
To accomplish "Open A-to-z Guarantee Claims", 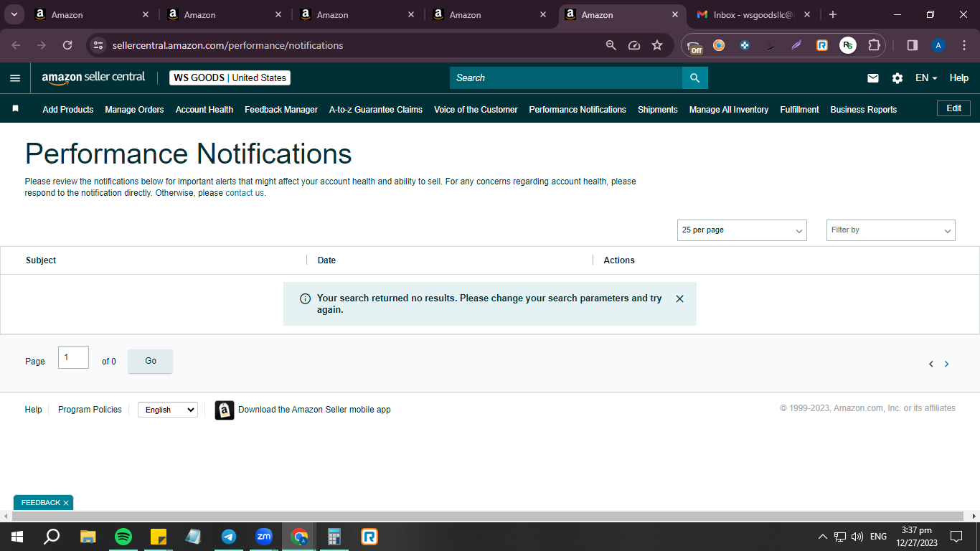I will click(376, 110).
